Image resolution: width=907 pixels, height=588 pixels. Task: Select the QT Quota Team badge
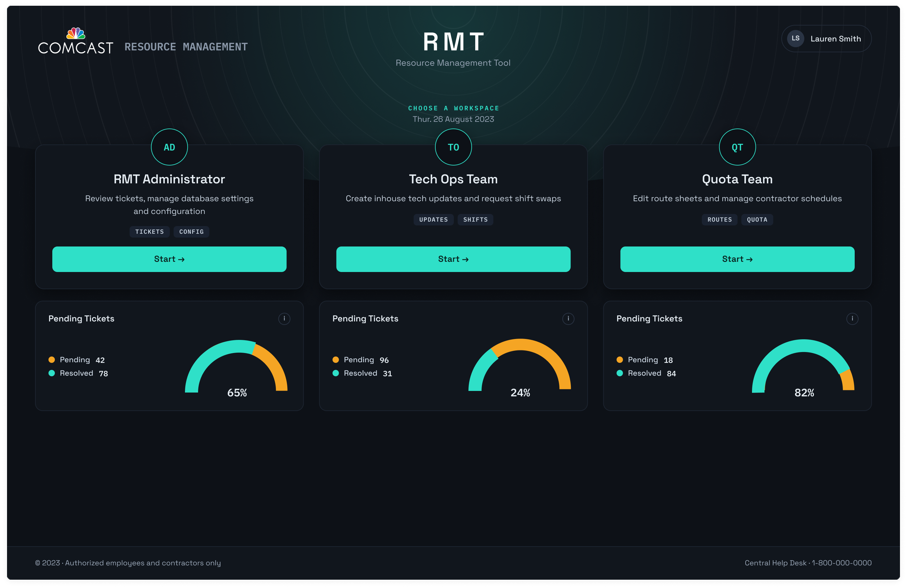737,147
